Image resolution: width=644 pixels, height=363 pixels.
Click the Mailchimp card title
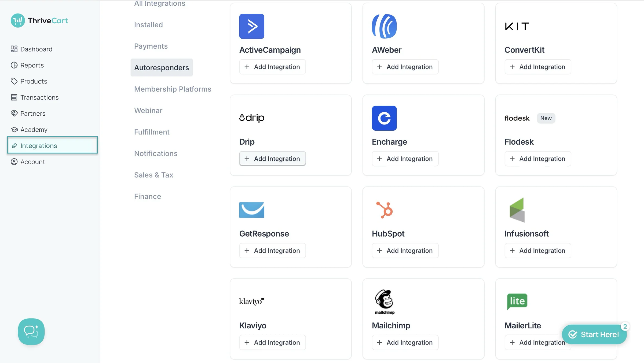(x=391, y=325)
